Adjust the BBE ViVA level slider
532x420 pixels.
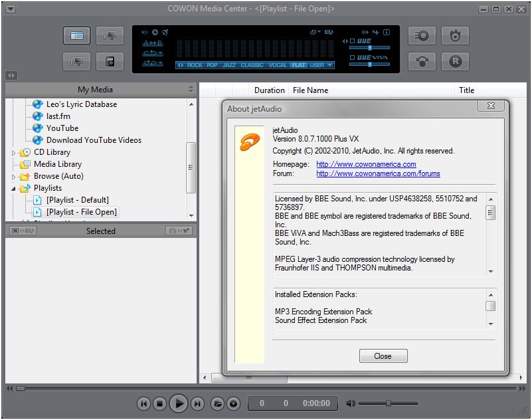click(370, 64)
